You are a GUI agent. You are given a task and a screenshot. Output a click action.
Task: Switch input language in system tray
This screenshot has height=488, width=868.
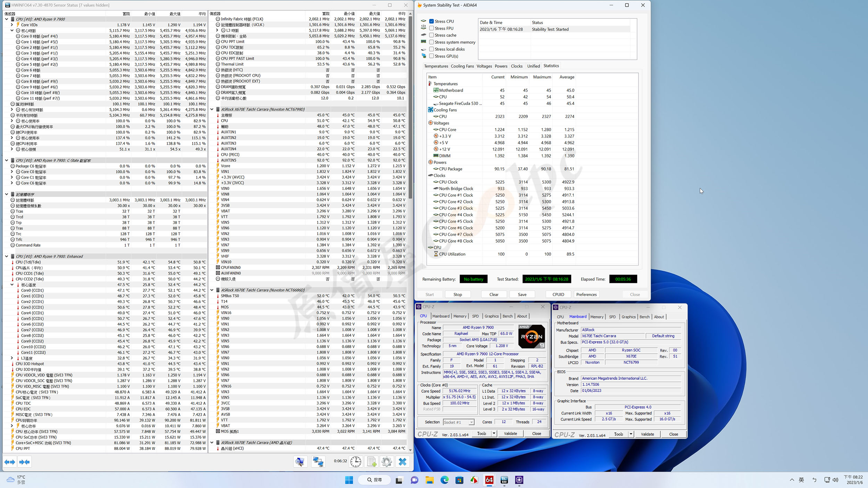tap(801, 480)
